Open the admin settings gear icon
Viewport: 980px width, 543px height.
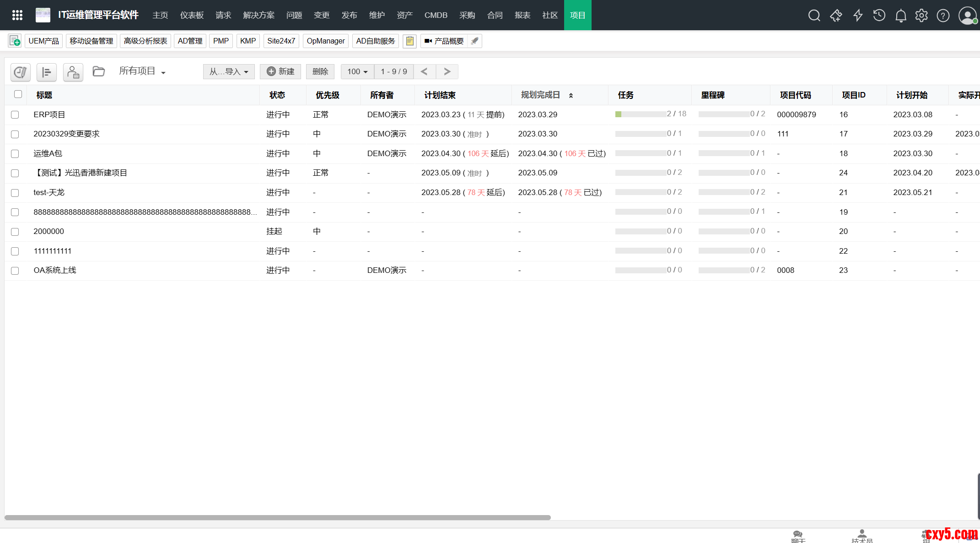coord(921,16)
